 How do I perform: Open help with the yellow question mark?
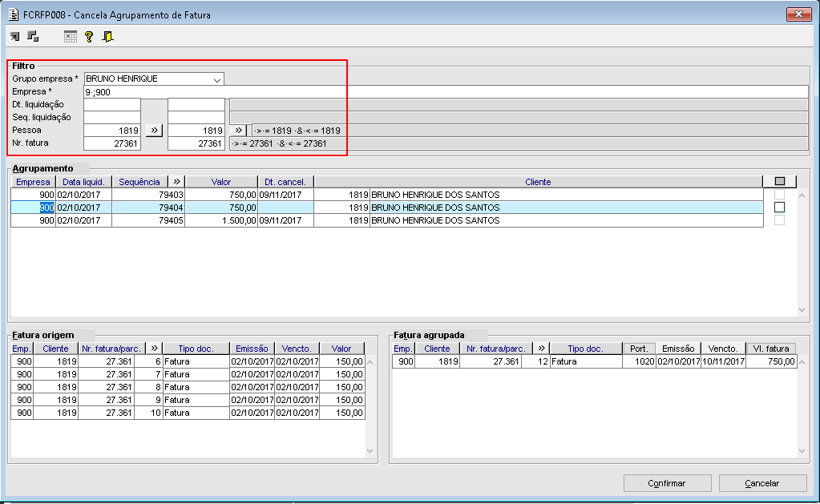(89, 36)
